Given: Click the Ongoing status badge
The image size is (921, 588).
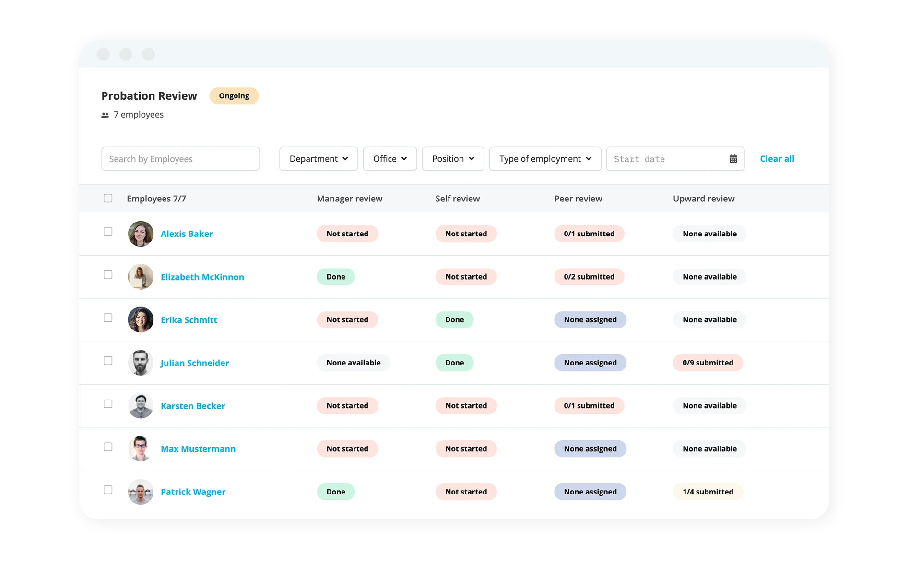Looking at the screenshot, I should (x=234, y=95).
